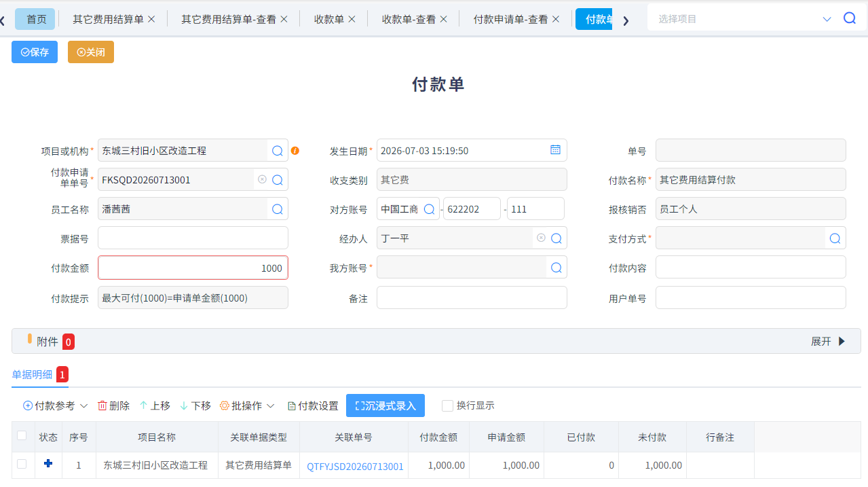Click account field containing 622202
This screenshot has height=487, width=868.
pos(472,209)
